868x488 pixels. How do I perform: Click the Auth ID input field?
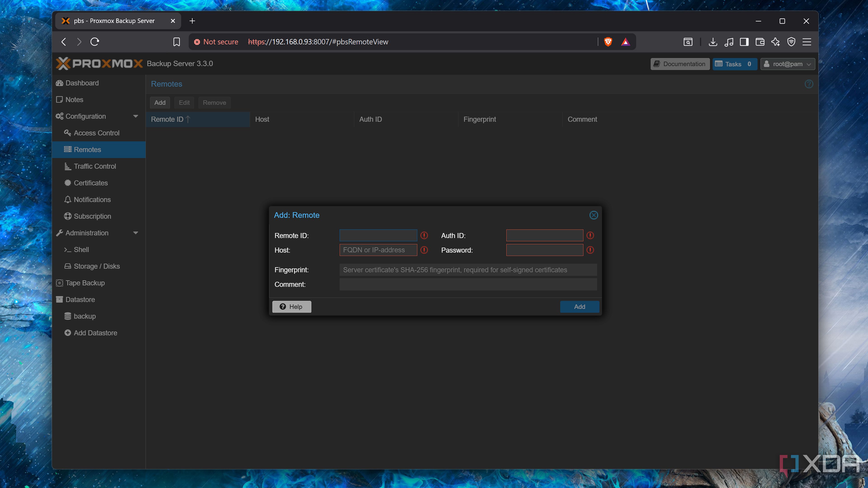click(545, 235)
